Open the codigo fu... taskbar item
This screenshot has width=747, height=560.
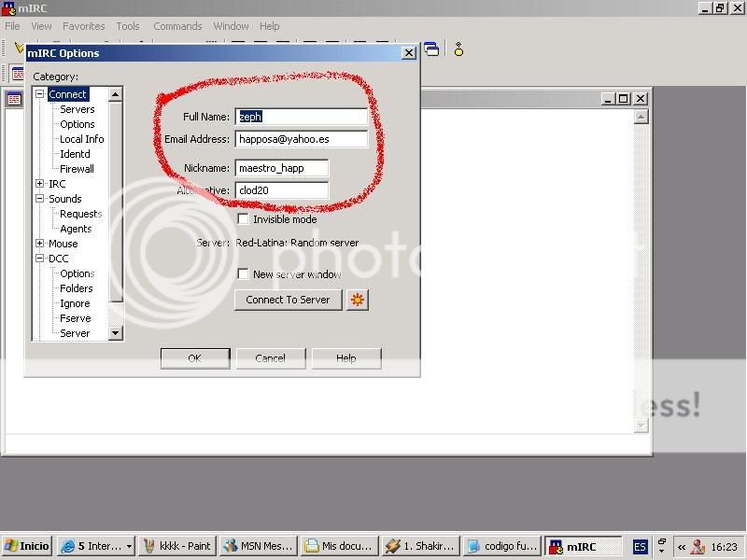pyautogui.click(x=501, y=546)
